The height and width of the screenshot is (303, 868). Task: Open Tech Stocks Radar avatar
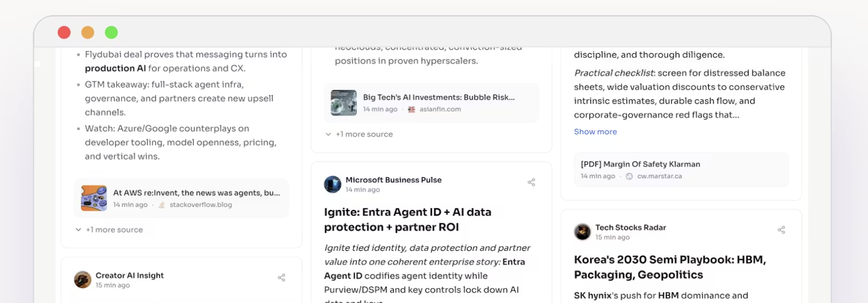click(582, 232)
